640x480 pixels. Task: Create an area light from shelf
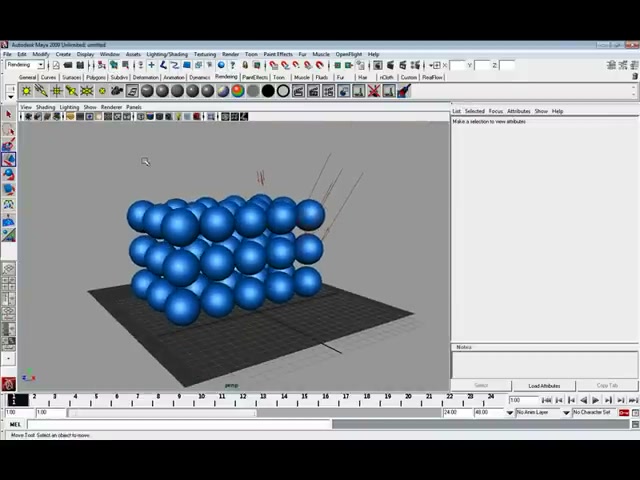(87, 91)
